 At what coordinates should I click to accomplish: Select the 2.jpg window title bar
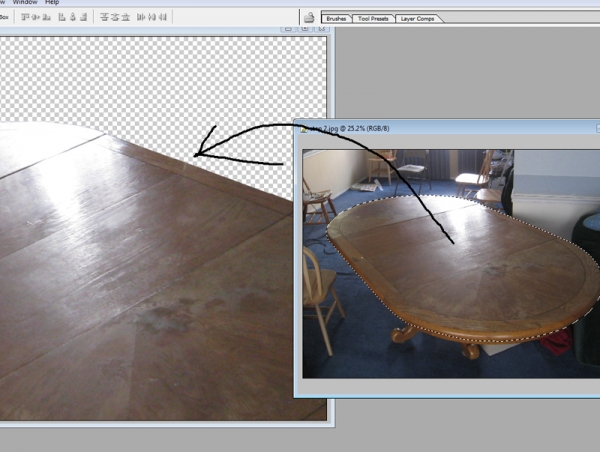click(x=447, y=129)
